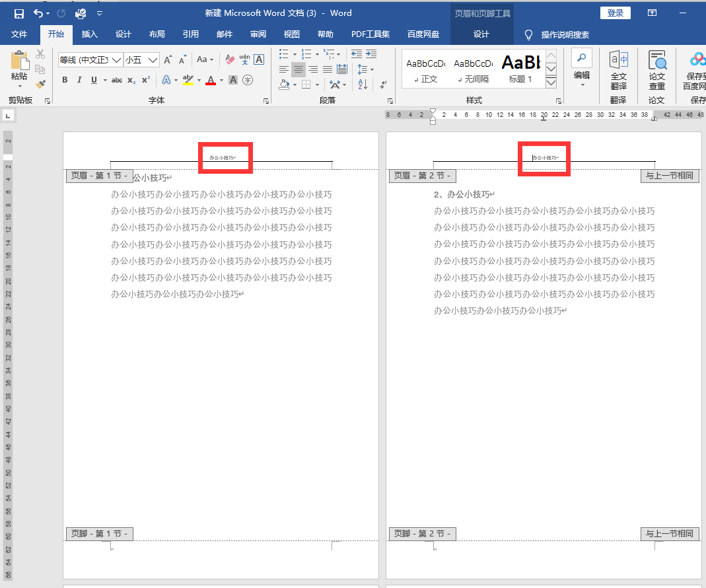
Task: Apply the 标题 1 style
Action: click(521, 68)
